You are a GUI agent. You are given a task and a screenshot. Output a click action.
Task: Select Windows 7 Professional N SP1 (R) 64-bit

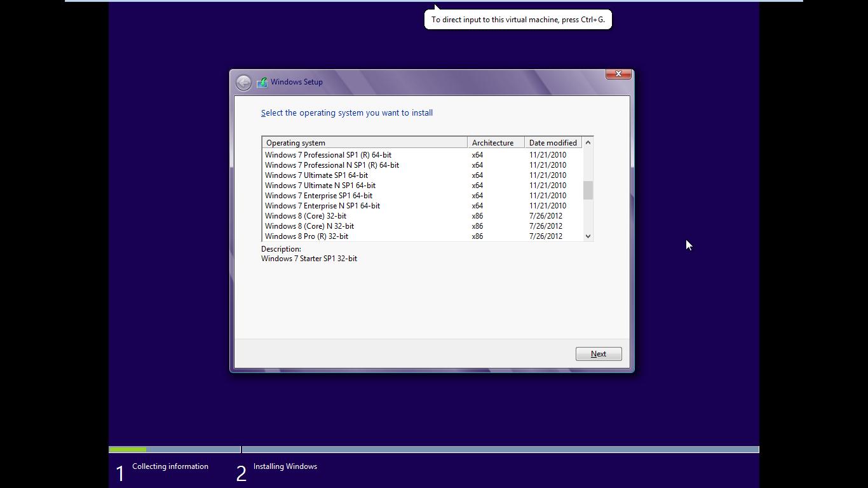point(422,165)
